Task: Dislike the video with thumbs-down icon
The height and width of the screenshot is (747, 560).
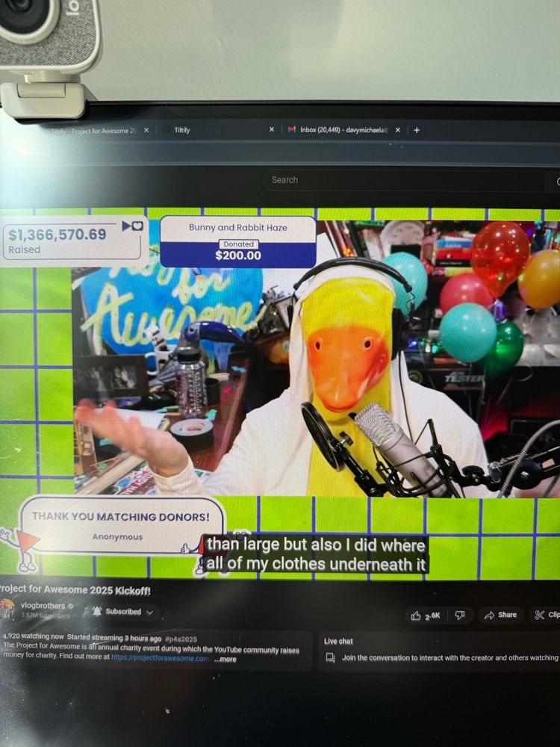Action: coord(459,615)
